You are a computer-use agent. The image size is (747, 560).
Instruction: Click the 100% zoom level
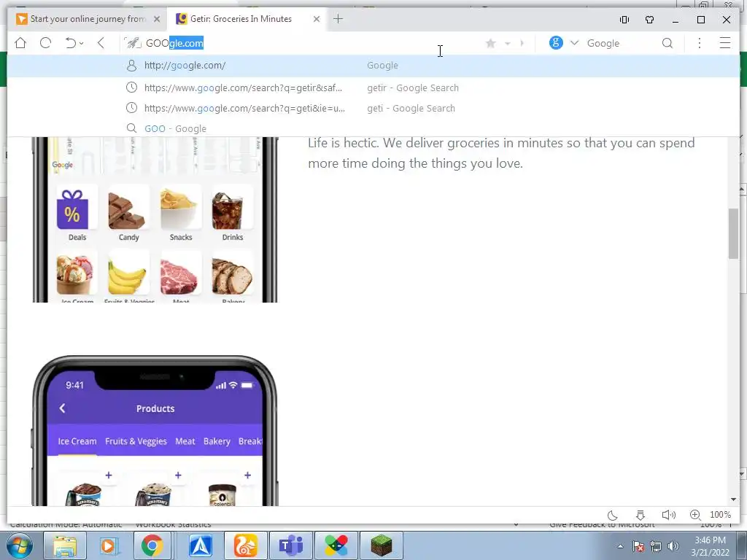pos(720,515)
